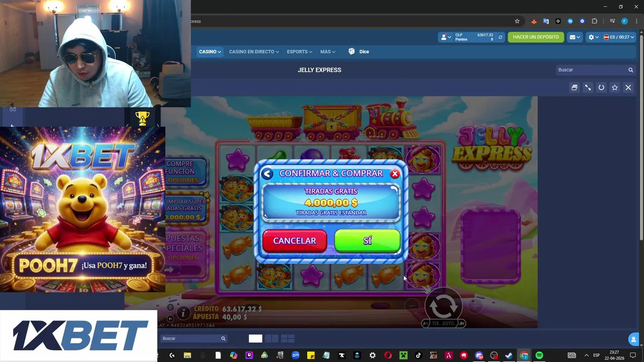Open the Dice game link
Image resolution: width=644 pixels, height=362 pixels.
click(x=359, y=52)
